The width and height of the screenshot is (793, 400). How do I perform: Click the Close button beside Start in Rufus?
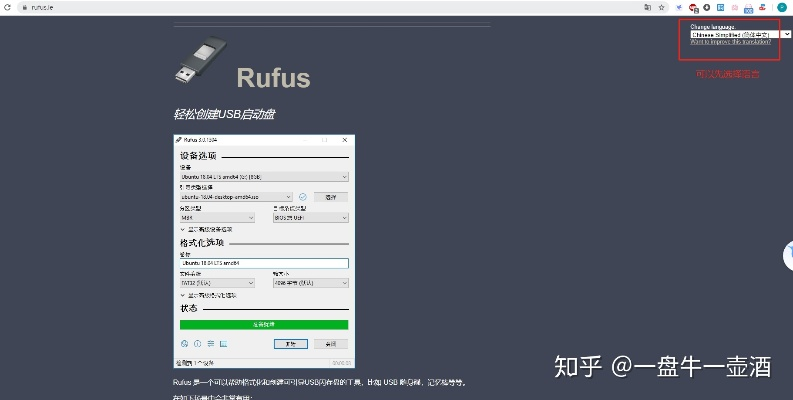pos(331,344)
